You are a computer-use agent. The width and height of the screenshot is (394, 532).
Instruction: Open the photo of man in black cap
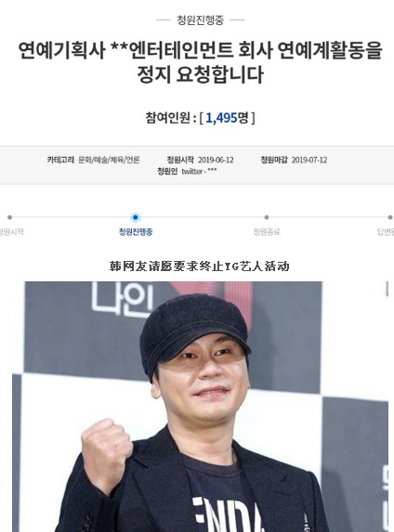click(201, 407)
